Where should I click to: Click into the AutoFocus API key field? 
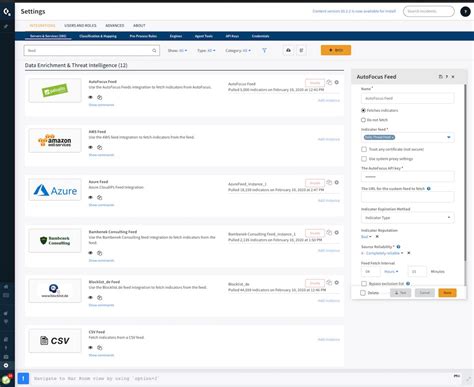[407, 177]
